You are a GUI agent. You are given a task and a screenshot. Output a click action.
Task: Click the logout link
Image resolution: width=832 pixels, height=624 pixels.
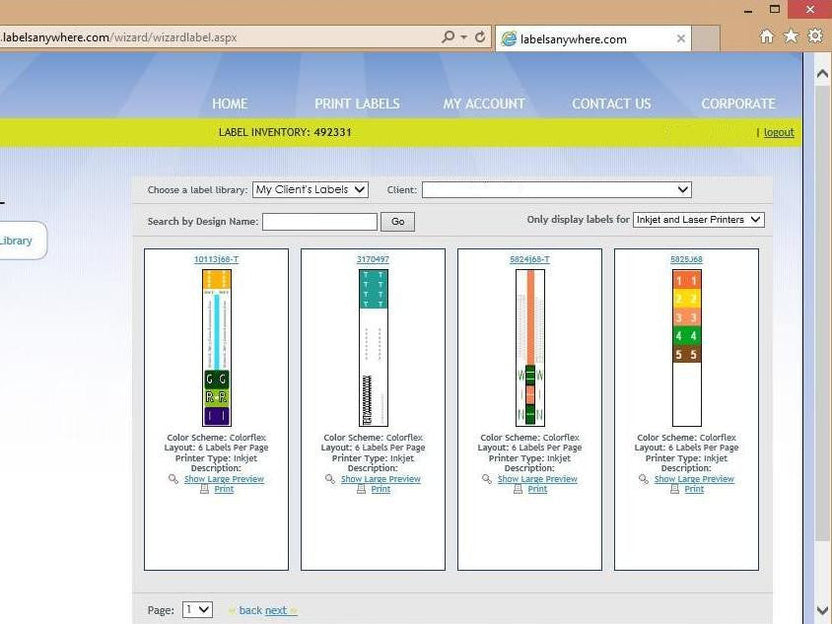(778, 131)
